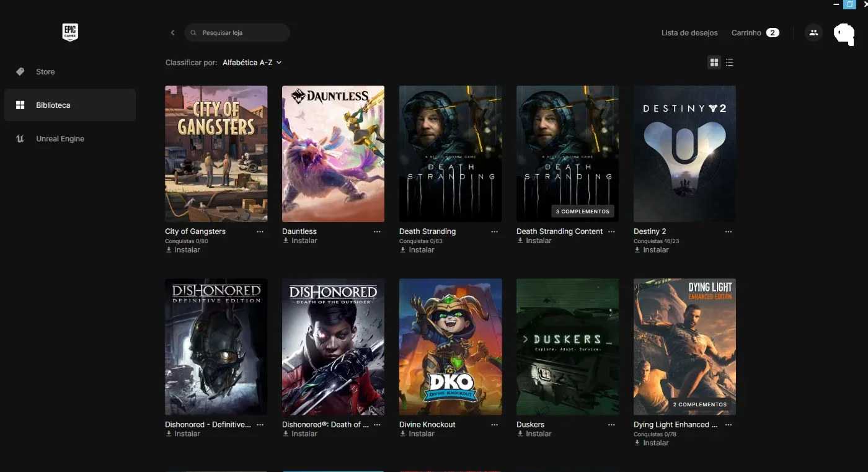868x472 pixels.
Task: Open the Unreal Engine section
Action: tap(70, 139)
